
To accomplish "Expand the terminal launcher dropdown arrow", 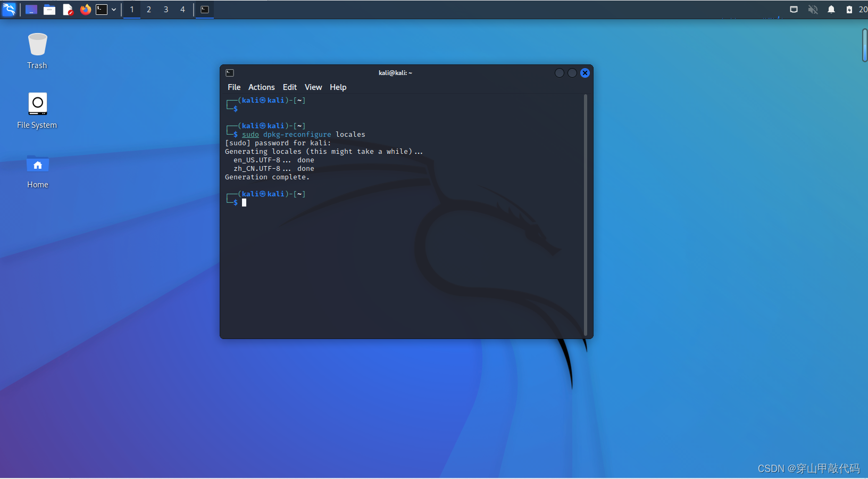I will pyautogui.click(x=114, y=10).
